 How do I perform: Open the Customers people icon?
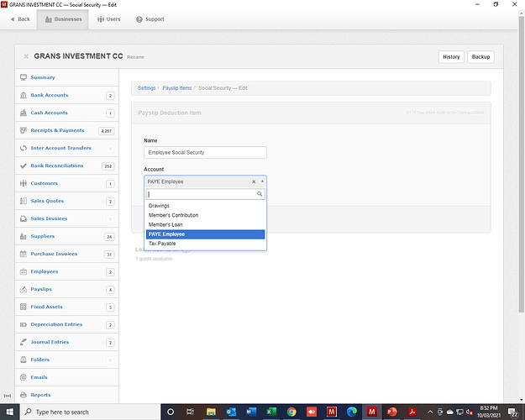(x=24, y=183)
